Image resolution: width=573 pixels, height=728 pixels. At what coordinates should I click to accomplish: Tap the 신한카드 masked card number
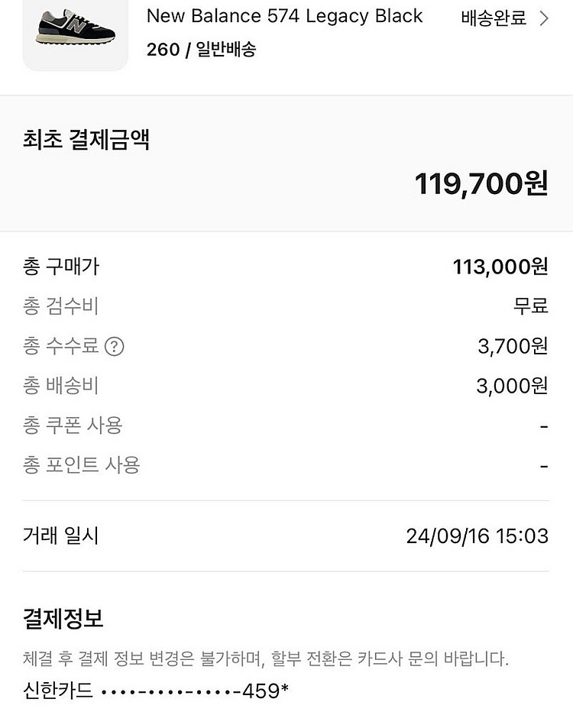(156, 691)
